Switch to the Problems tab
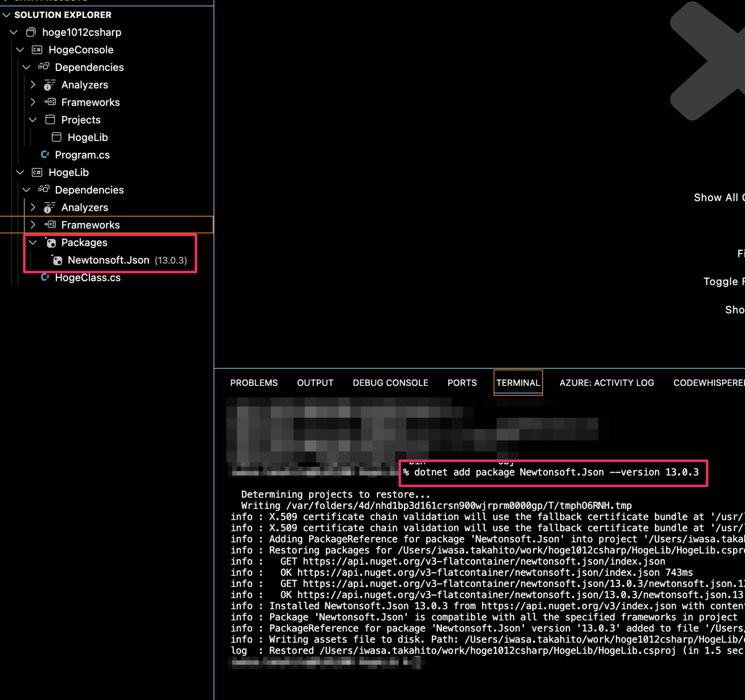 [x=254, y=382]
